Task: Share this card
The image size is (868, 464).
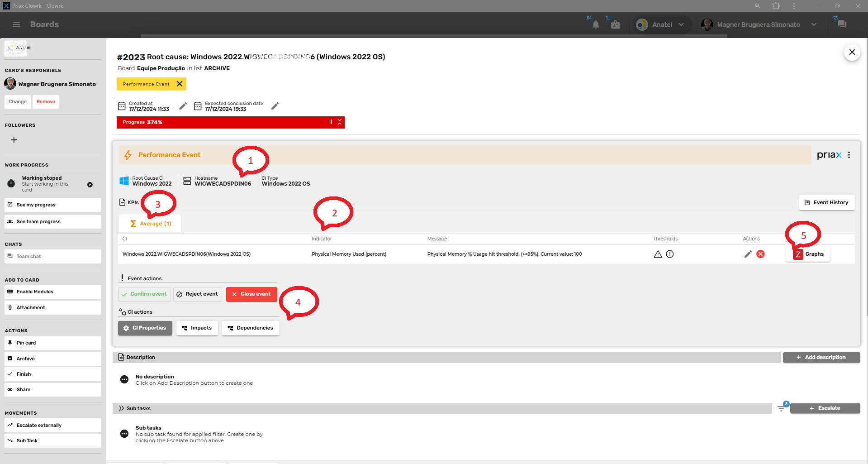Action: (x=53, y=389)
